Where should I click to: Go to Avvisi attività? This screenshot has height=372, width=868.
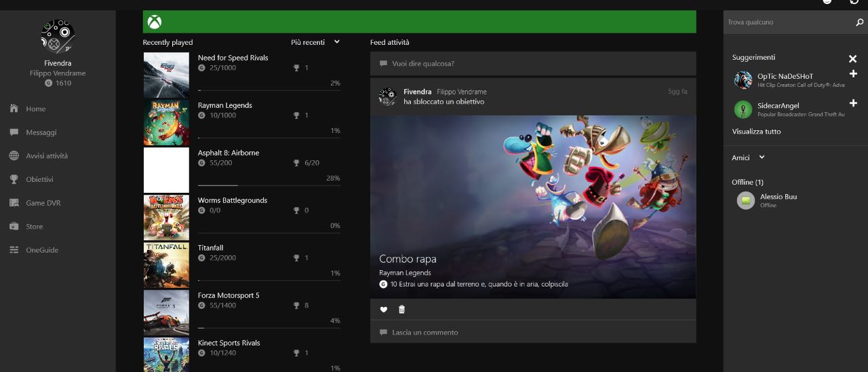(39, 155)
